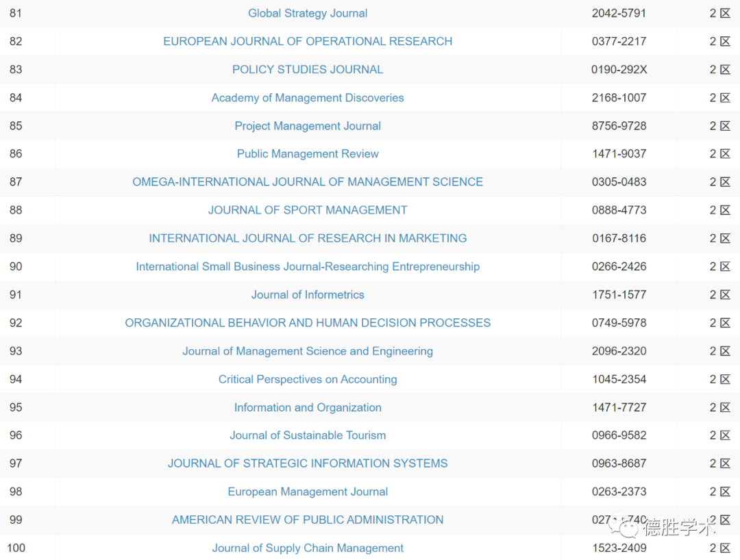Select ISSN 2096-2320 cell

[x=619, y=351]
